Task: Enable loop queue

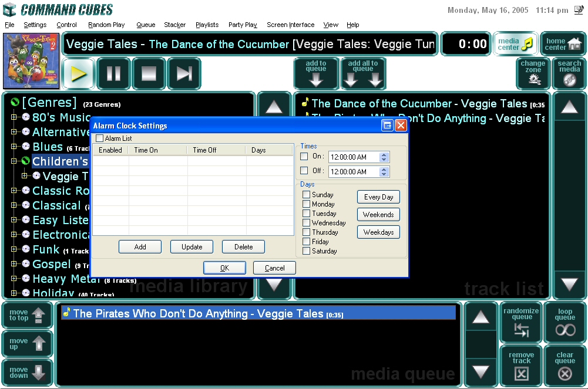Action: point(565,323)
